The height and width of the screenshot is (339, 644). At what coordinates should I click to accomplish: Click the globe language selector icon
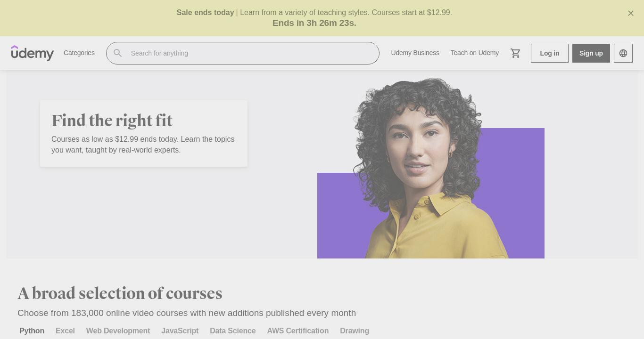623,53
